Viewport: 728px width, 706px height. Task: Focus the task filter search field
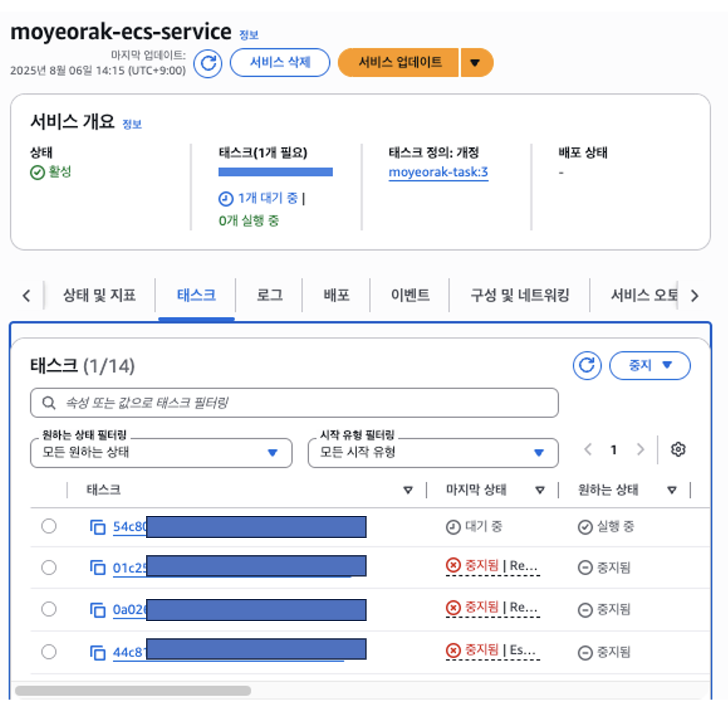[294, 403]
